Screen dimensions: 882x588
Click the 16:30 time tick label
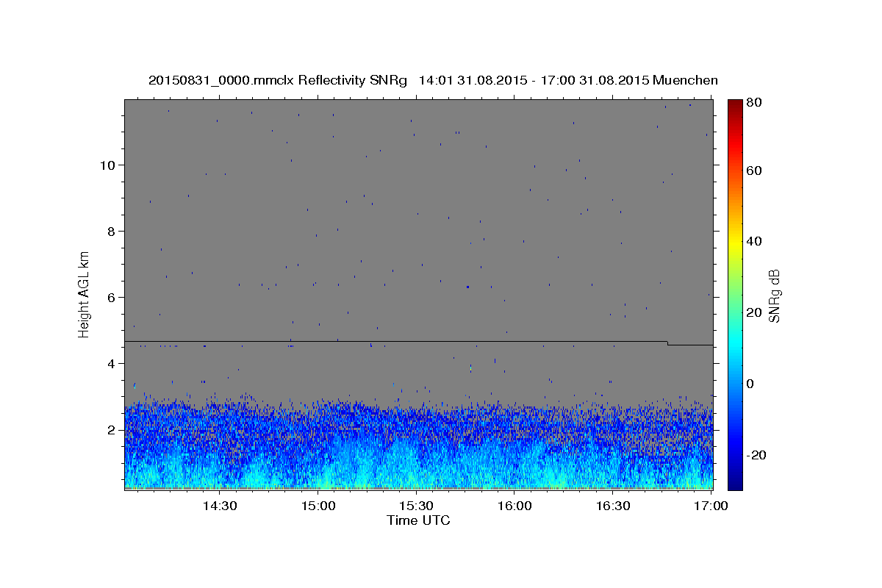613,506
